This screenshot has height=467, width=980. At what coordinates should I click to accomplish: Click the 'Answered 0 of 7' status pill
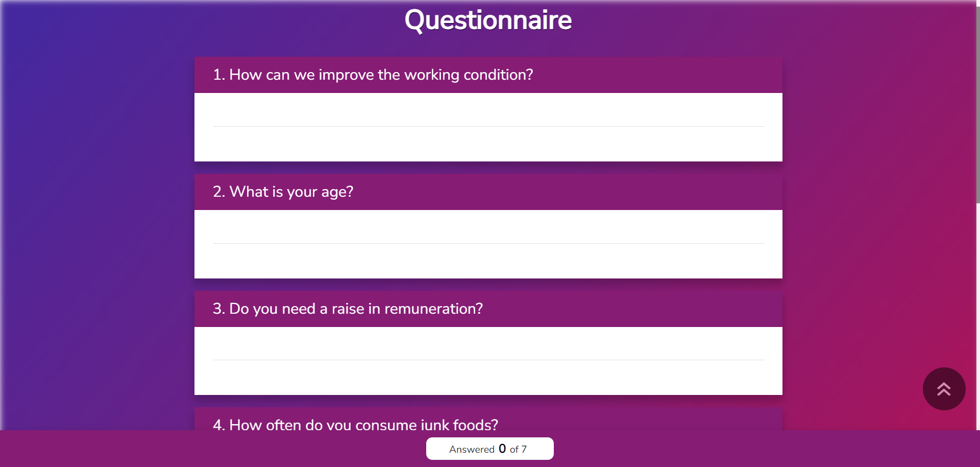pos(489,449)
